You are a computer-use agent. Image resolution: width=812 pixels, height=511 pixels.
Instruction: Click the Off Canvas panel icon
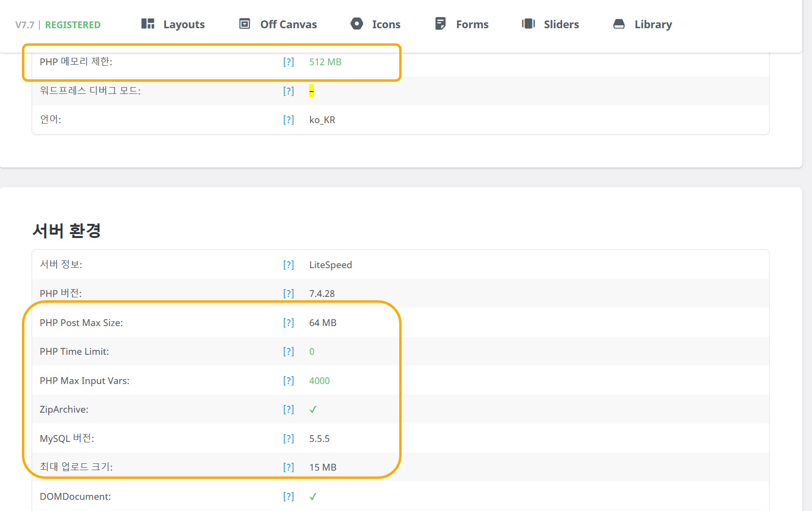(244, 23)
